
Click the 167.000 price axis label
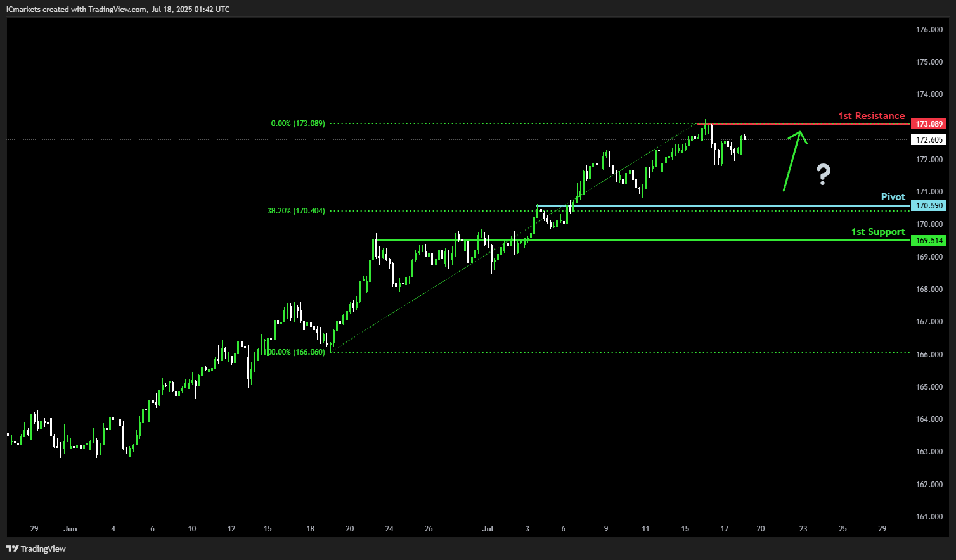click(929, 322)
